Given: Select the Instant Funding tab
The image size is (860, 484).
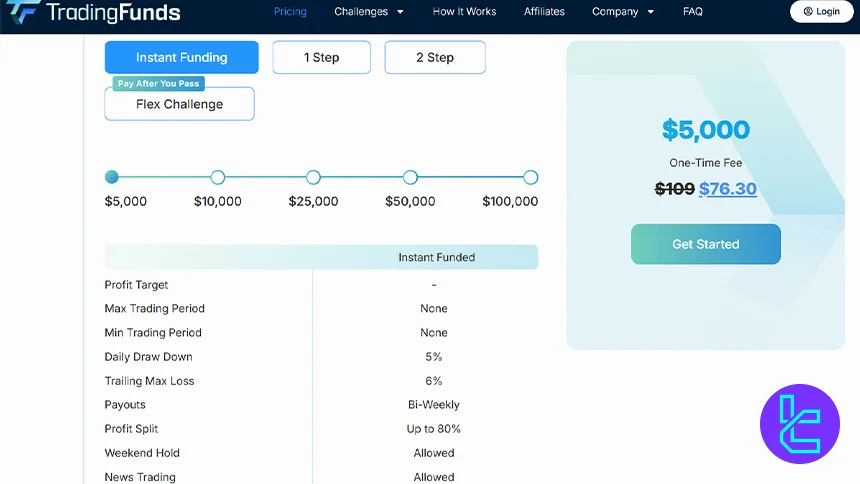Looking at the screenshot, I should tap(182, 57).
